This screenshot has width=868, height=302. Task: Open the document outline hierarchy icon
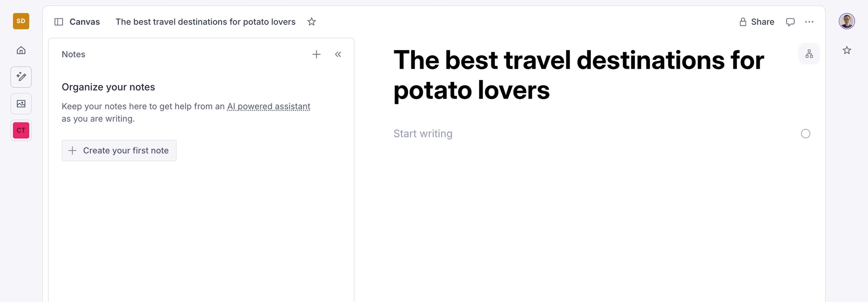809,54
